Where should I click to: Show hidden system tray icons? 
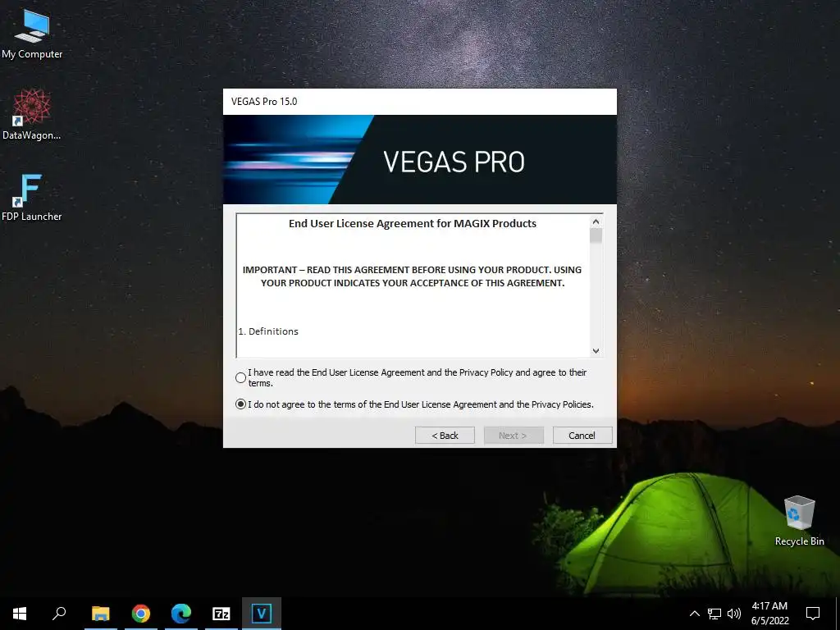click(694, 614)
